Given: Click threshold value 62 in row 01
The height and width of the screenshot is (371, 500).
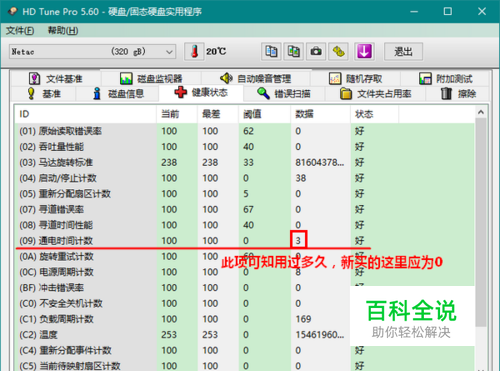Looking at the screenshot, I should click(x=249, y=131).
